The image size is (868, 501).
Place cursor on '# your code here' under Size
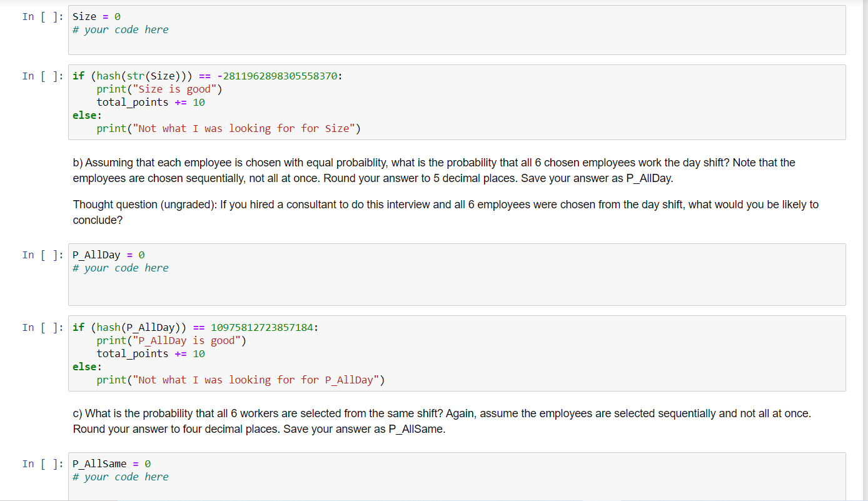pos(121,29)
